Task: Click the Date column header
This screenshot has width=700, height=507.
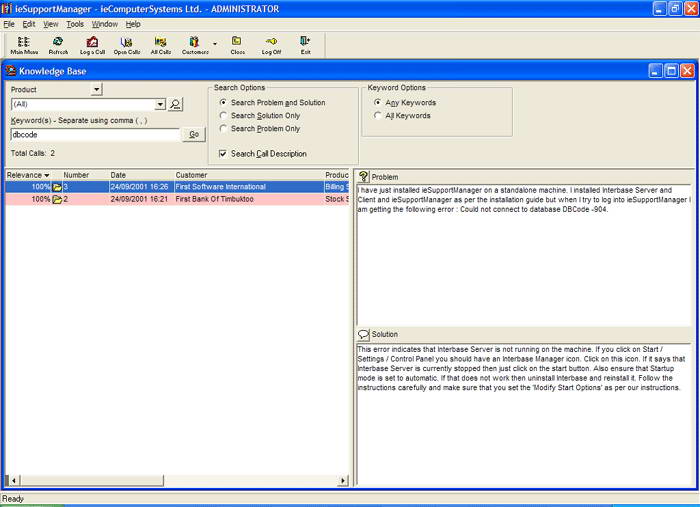Action: coord(142,175)
